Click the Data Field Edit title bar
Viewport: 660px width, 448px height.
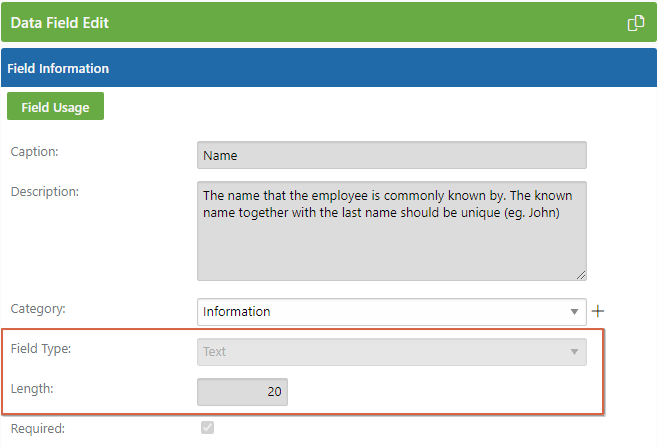coord(329,22)
